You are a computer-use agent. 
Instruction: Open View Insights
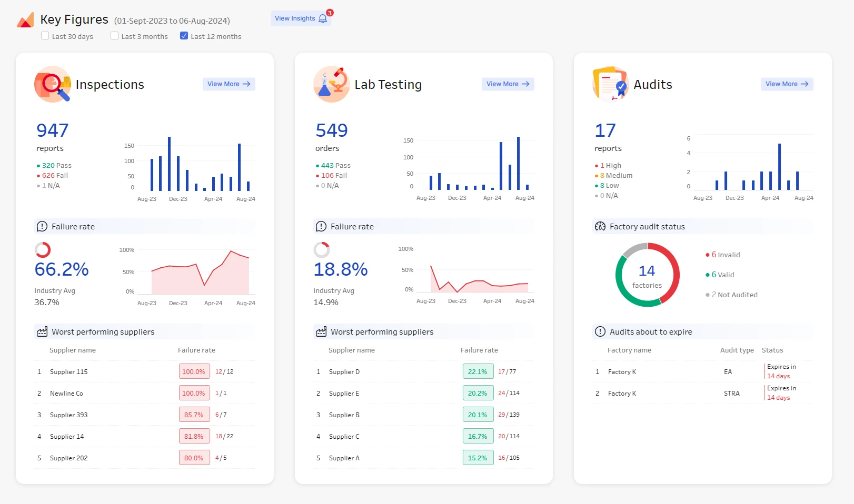[x=301, y=18]
